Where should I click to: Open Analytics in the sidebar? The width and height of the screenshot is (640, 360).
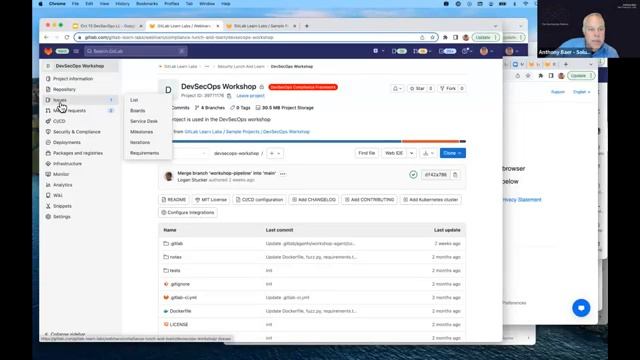62,185
